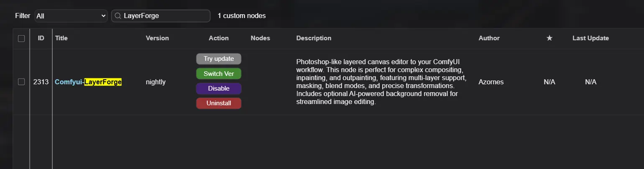Sort by the star rating column icon
This screenshot has height=169, width=644.
pos(549,38)
